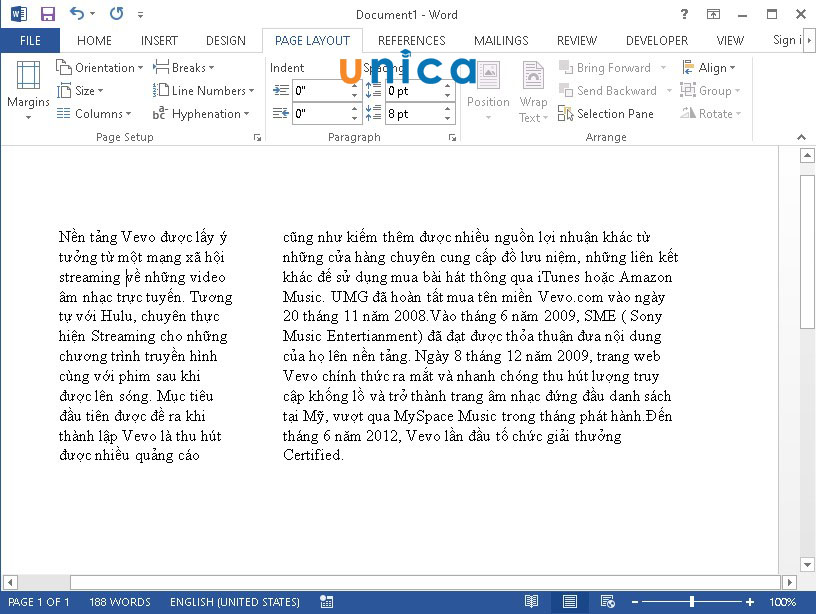The height and width of the screenshot is (614, 816).
Task: Click the Save icon in title bar
Action: (47, 14)
